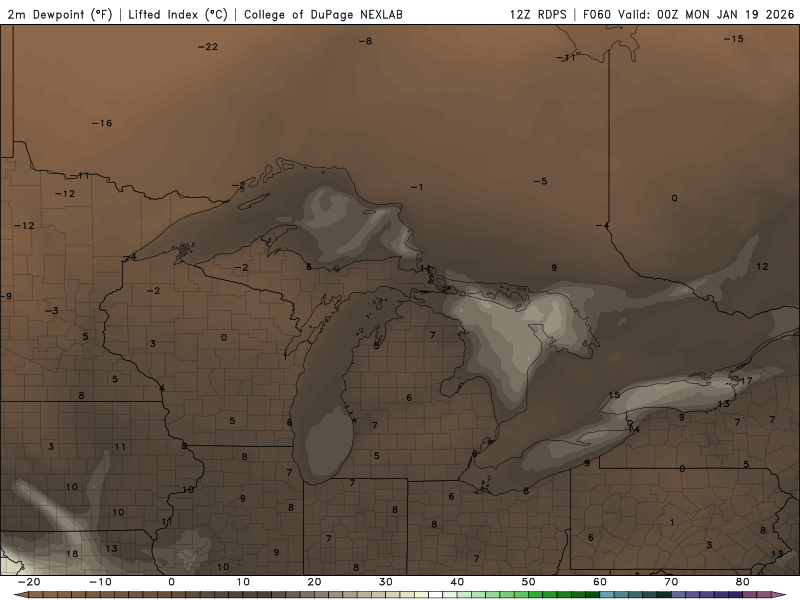Click the 80 label on the color scale
Viewport: 800px width, 600px height.
(x=743, y=582)
